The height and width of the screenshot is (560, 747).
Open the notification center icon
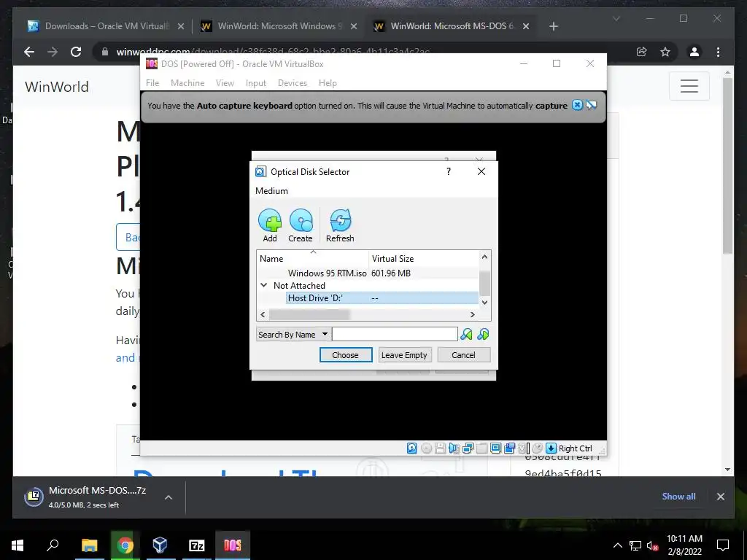point(723,545)
